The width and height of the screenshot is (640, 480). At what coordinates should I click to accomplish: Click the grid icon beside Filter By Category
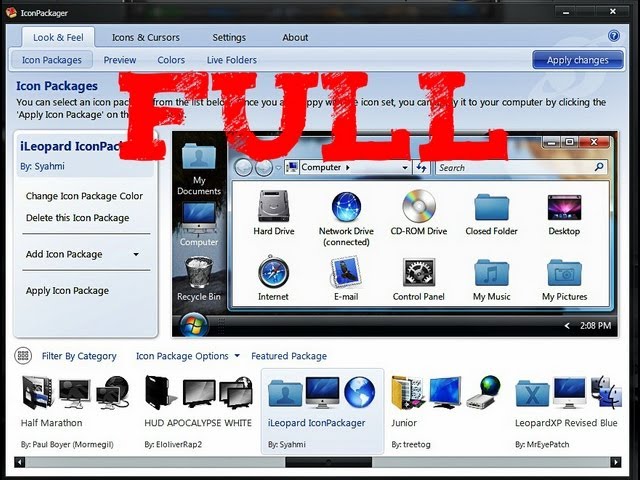pos(23,356)
